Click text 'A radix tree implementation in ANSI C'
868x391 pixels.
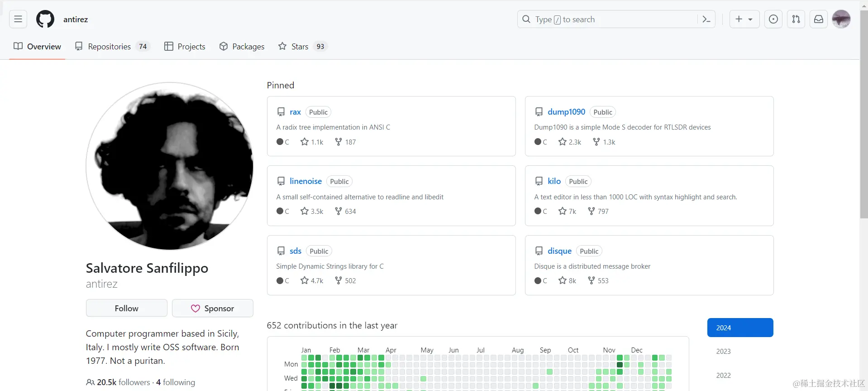point(333,127)
